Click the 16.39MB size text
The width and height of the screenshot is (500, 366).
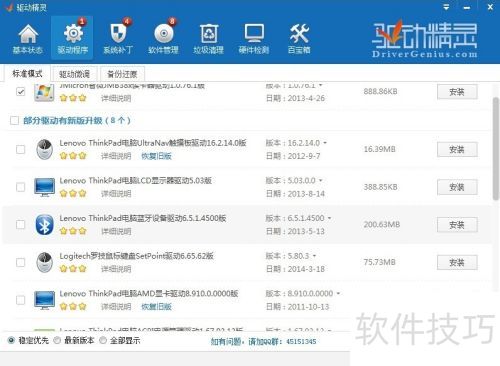(x=379, y=149)
